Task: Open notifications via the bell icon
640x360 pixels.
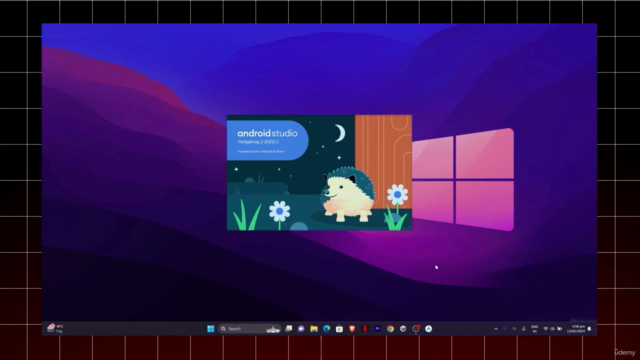Action: 589,329
